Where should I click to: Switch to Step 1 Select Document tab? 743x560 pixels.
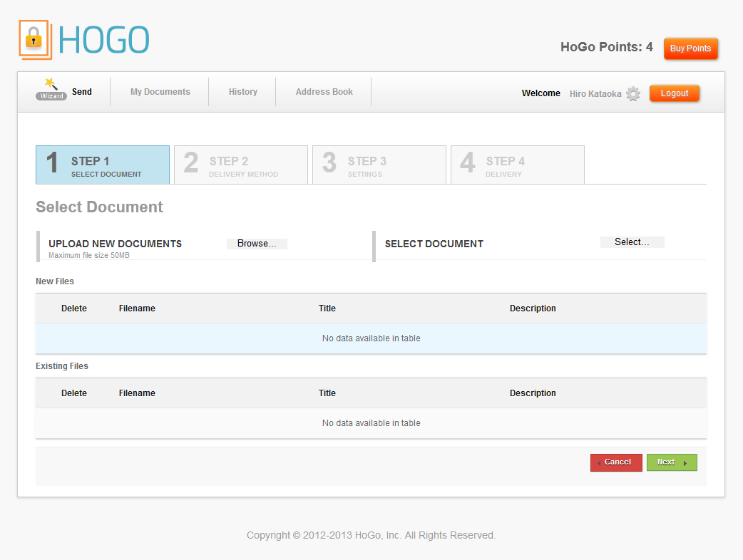[103, 165]
